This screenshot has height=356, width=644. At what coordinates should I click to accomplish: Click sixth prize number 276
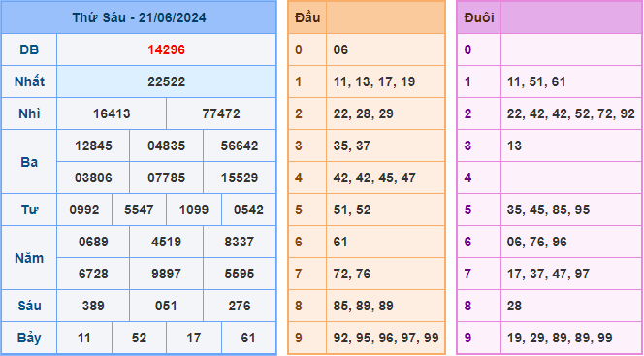(x=240, y=306)
